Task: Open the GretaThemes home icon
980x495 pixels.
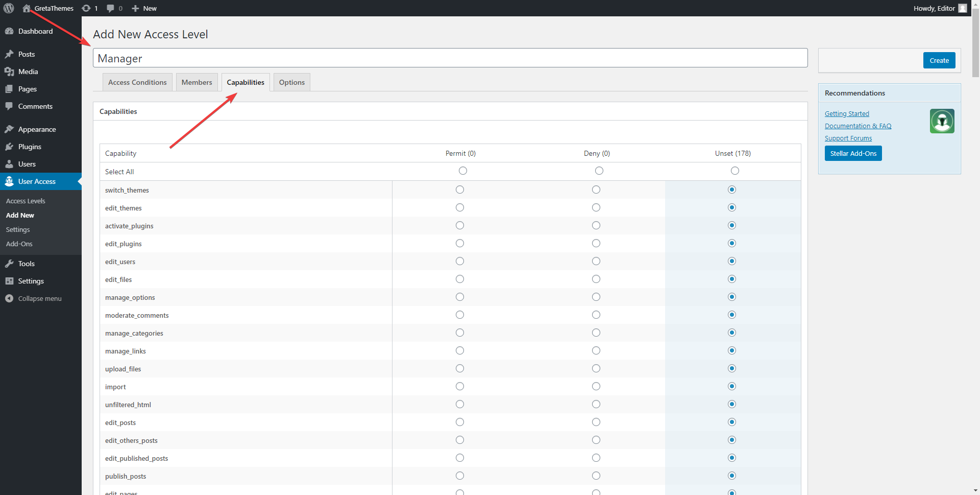Action: pos(27,8)
